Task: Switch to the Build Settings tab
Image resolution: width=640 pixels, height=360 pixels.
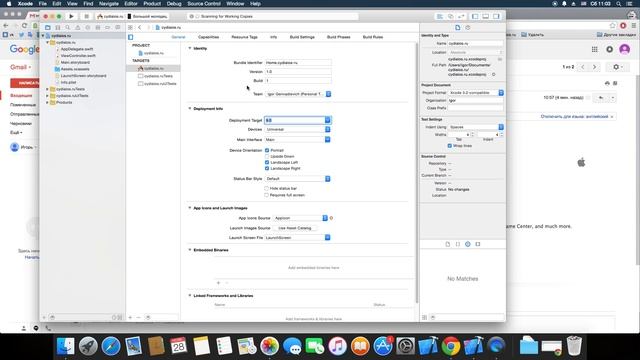Action: 302,37
